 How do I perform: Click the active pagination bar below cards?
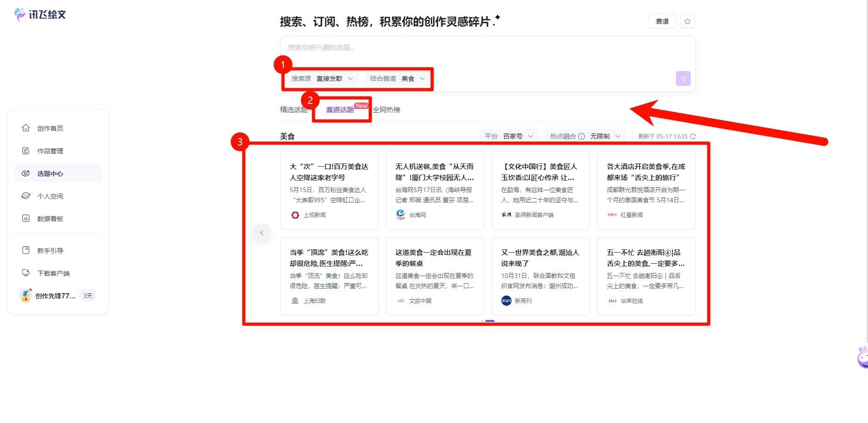[x=490, y=321]
